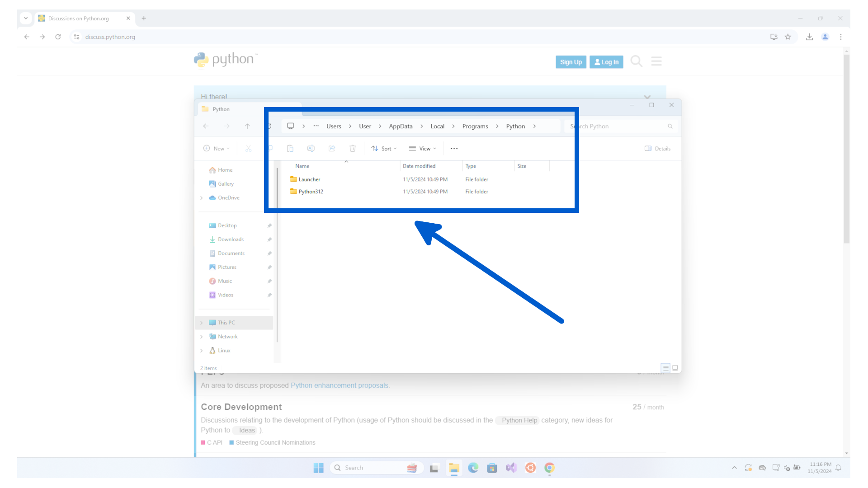Go up one folder level arrow
This screenshot has width=868, height=488.
[x=247, y=126]
